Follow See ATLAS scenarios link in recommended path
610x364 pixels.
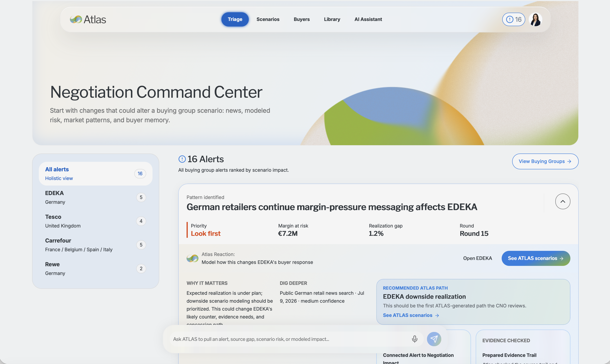pos(411,315)
